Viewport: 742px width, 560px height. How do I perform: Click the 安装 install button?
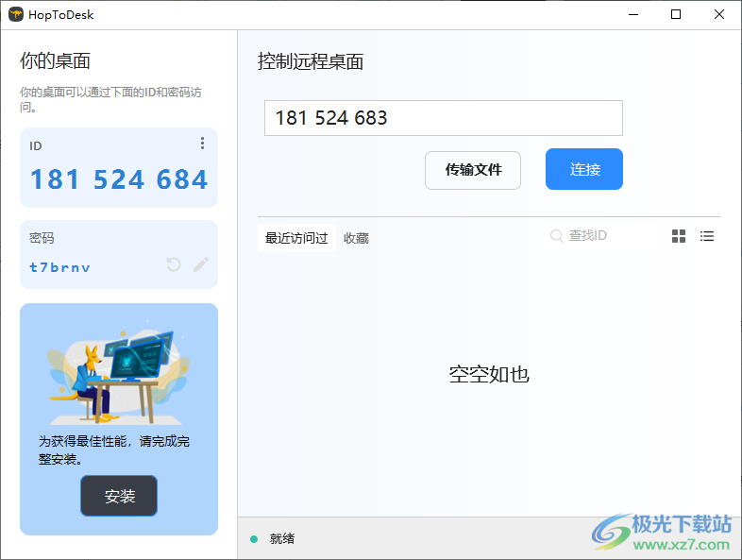[119, 496]
